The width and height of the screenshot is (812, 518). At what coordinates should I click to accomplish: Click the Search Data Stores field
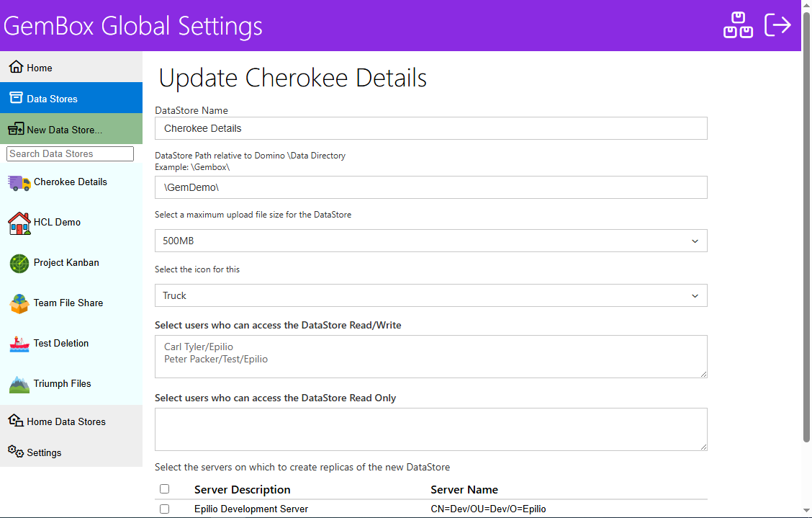70,153
